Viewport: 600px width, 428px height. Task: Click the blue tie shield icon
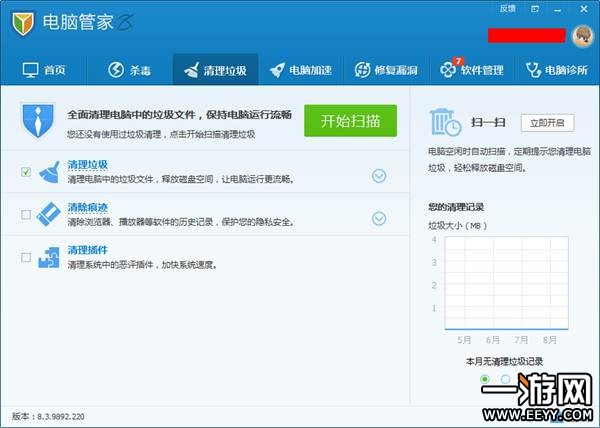[x=38, y=120]
